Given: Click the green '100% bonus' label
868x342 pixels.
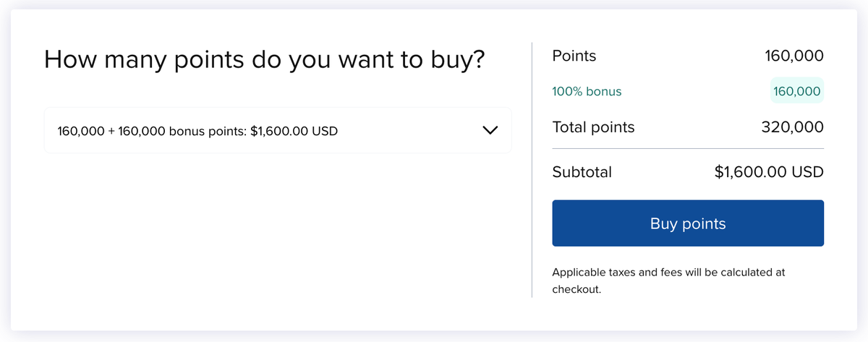Looking at the screenshot, I should 587,92.
